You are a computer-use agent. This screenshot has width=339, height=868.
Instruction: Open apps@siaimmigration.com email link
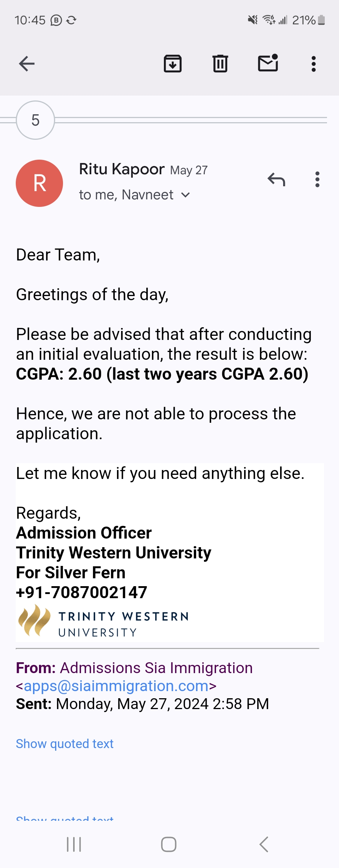(116, 686)
